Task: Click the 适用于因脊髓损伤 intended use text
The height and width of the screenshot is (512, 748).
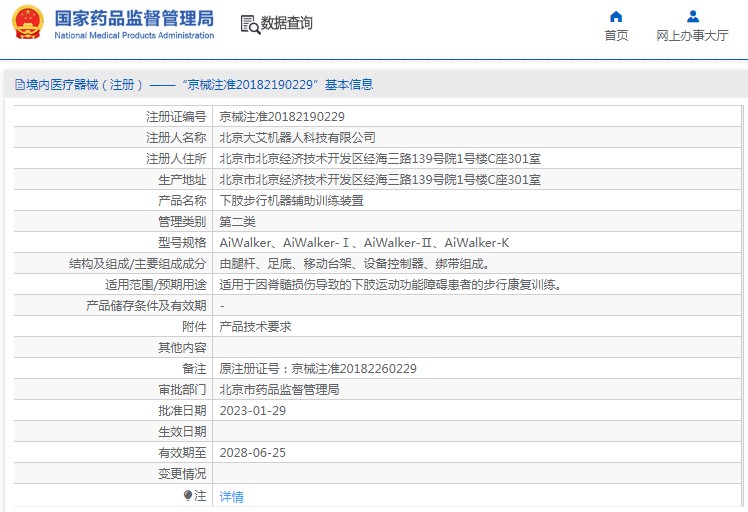Action: (x=391, y=285)
